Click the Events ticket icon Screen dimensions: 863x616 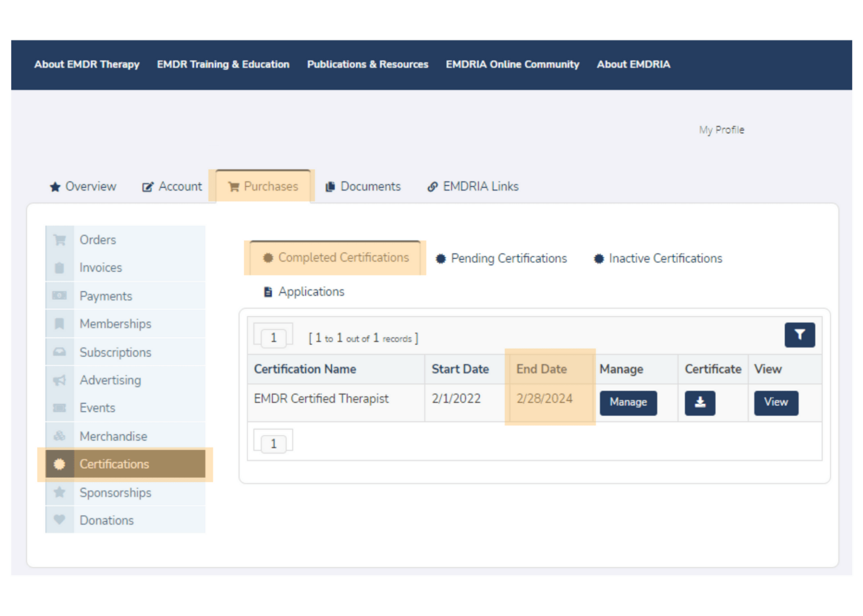pyautogui.click(x=60, y=408)
